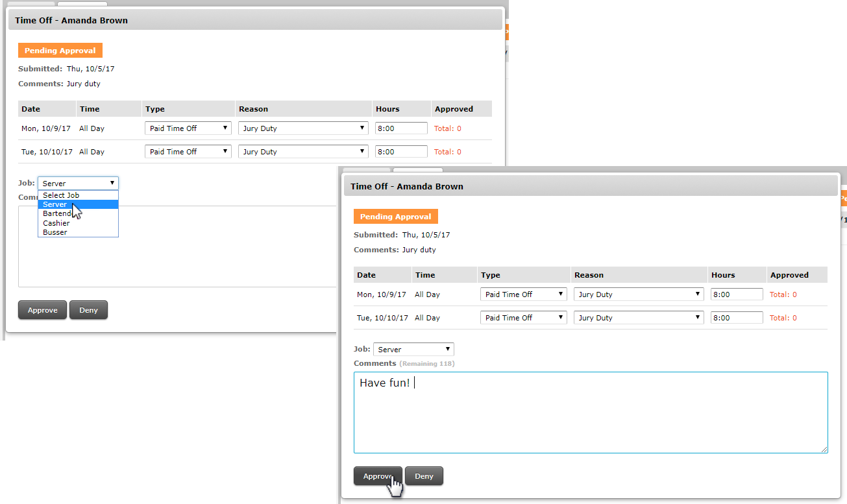
Task: Open Reason dropdown for Mon 10/9/17 in front dialog
Action: click(x=639, y=294)
